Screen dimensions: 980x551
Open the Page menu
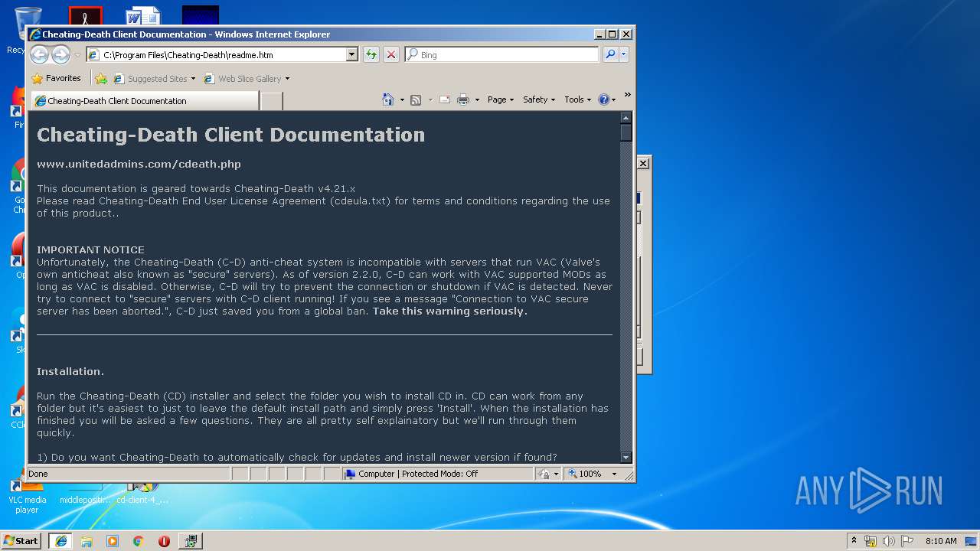(501, 99)
